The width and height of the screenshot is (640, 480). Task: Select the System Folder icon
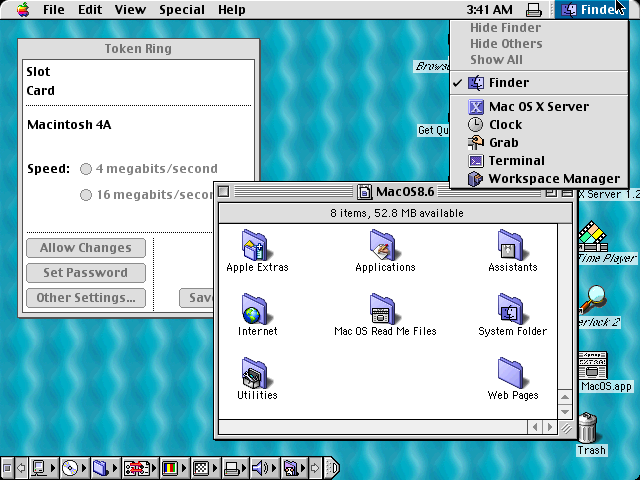[512, 308]
